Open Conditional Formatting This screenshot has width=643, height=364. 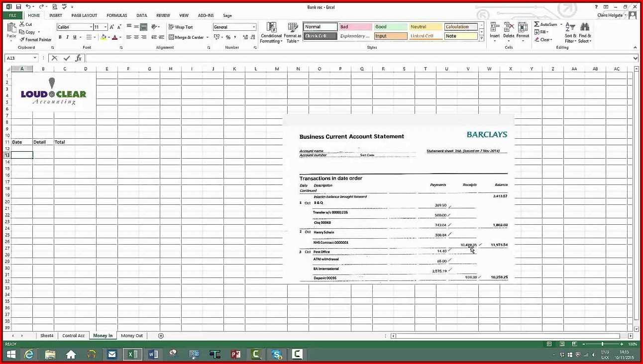271,33
